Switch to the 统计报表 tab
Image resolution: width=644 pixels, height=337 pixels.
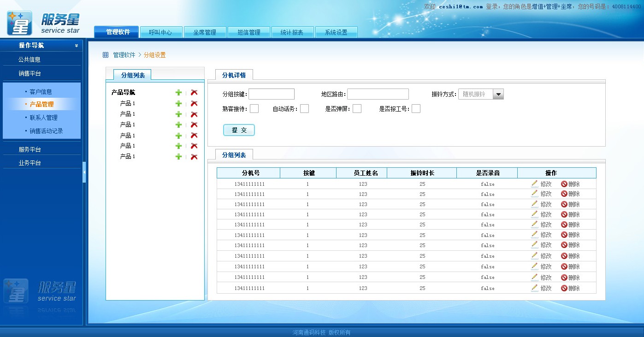click(x=292, y=32)
